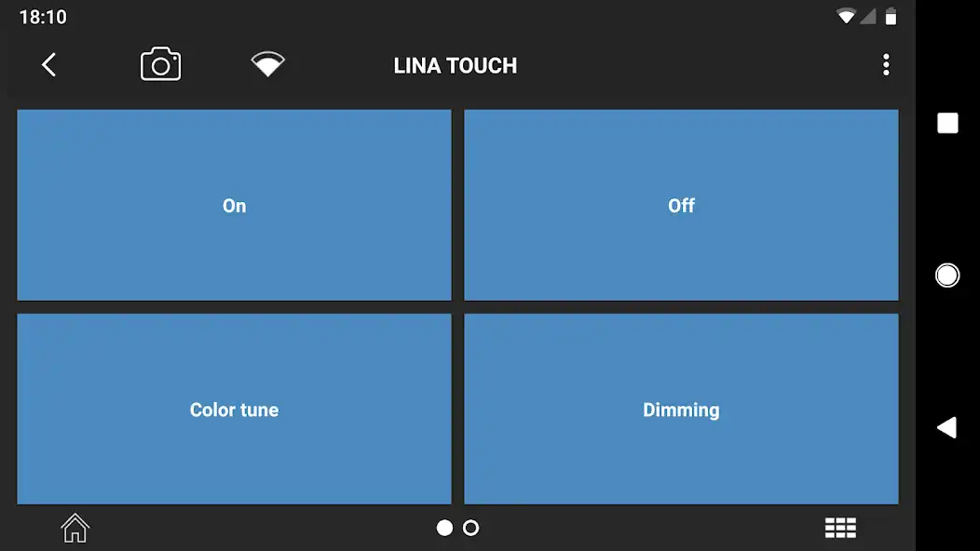Tap the back arrow in the top bar
980x551 pixels.
click(48, 65)
